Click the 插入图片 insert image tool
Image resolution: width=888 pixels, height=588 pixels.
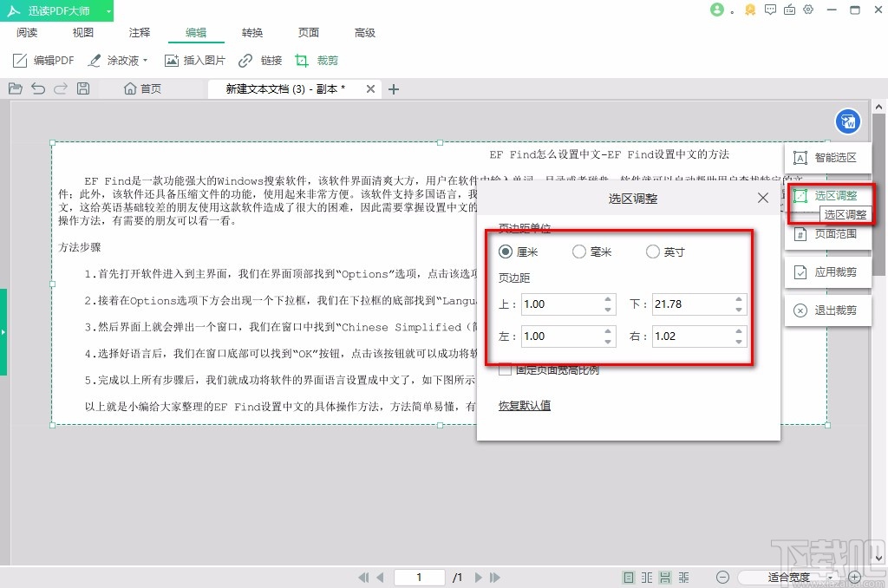pyautogui.click(x=195, y=60)
